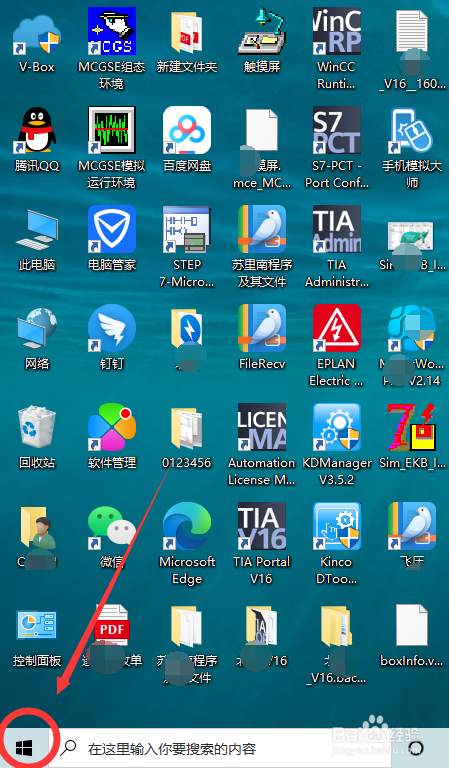Open the user folder with person icon
Image resolution: width=449 pixels, height=768 pixels.
pos(36,527)
